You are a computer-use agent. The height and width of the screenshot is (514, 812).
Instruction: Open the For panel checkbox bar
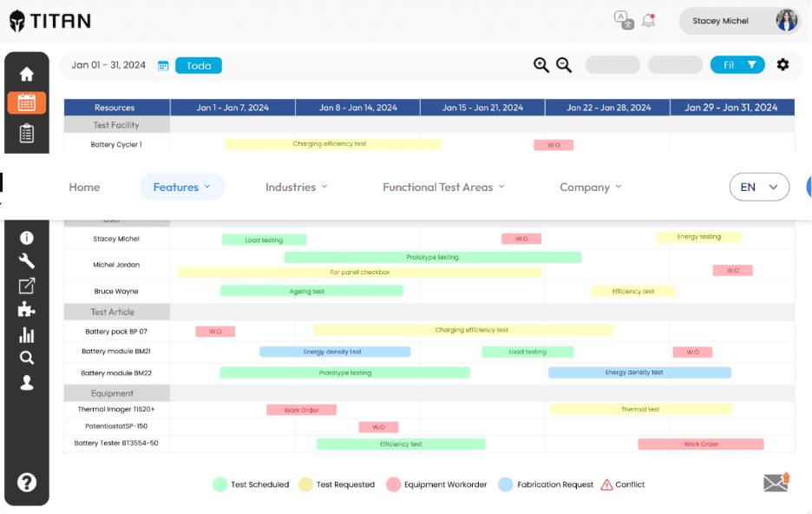click(360, 272)
